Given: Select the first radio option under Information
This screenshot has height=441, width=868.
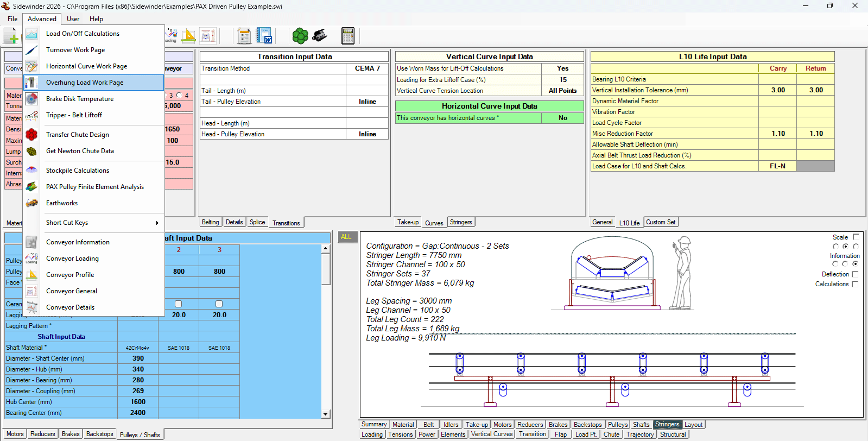Looking at the screenshot, I should click(x=835, y=264).
